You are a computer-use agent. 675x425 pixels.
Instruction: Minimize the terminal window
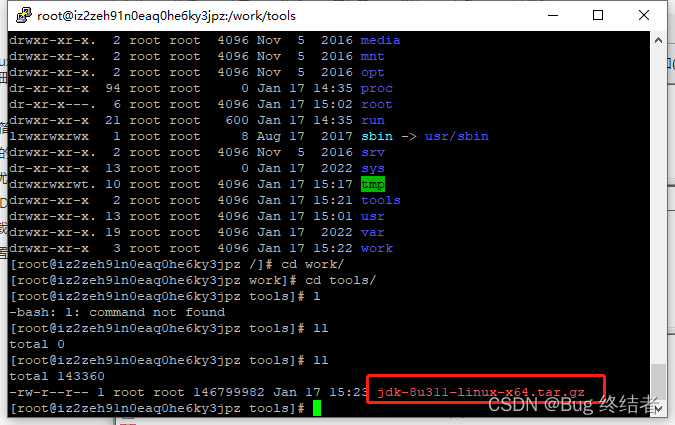point(553,16)
